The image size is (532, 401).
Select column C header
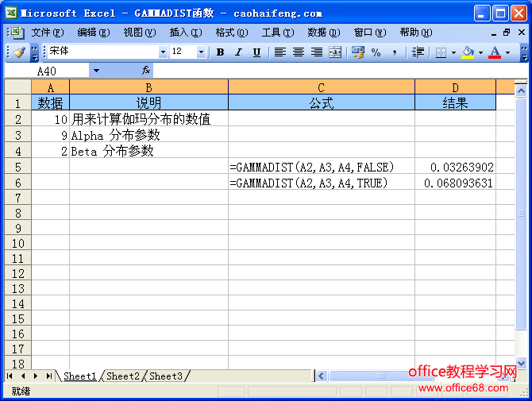tap(322, 87)
